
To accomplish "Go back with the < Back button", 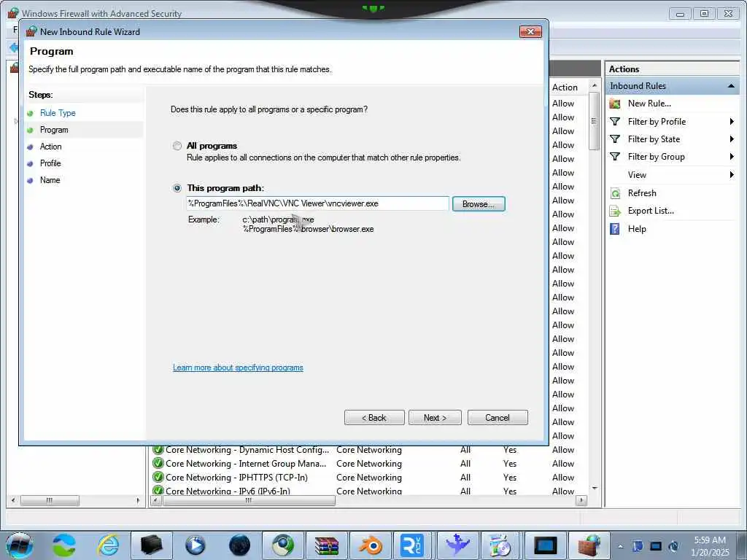I will 374,418.
